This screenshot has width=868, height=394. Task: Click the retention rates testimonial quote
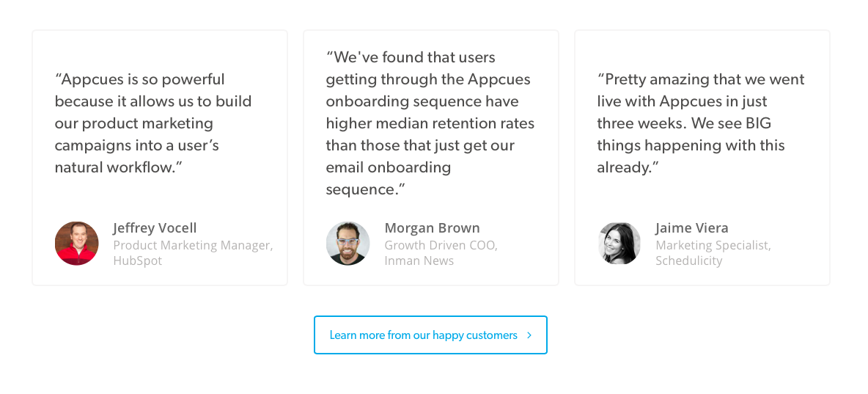(x=430, y=123)
